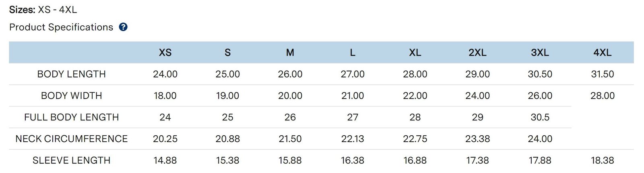
Task: Click body length value 31.50 for 4XL
Action: coord(602,74)
